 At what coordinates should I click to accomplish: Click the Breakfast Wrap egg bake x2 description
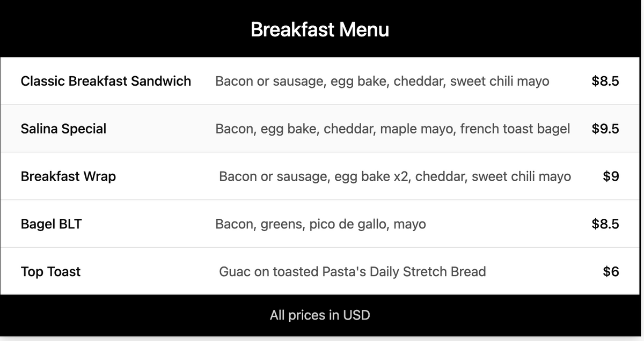[394, 176]
